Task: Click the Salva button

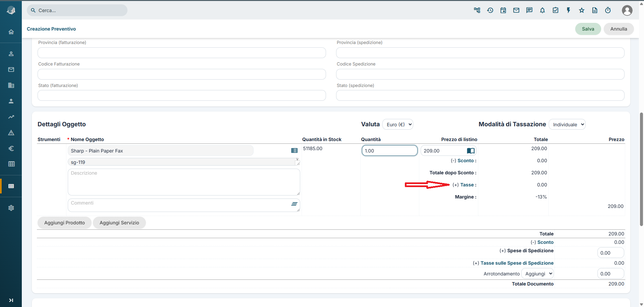Action: pos(588,29)
